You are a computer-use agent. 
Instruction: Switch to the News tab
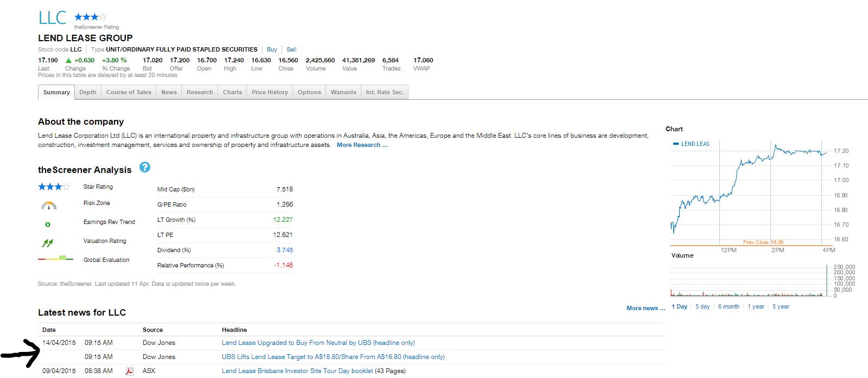point(169,92)
